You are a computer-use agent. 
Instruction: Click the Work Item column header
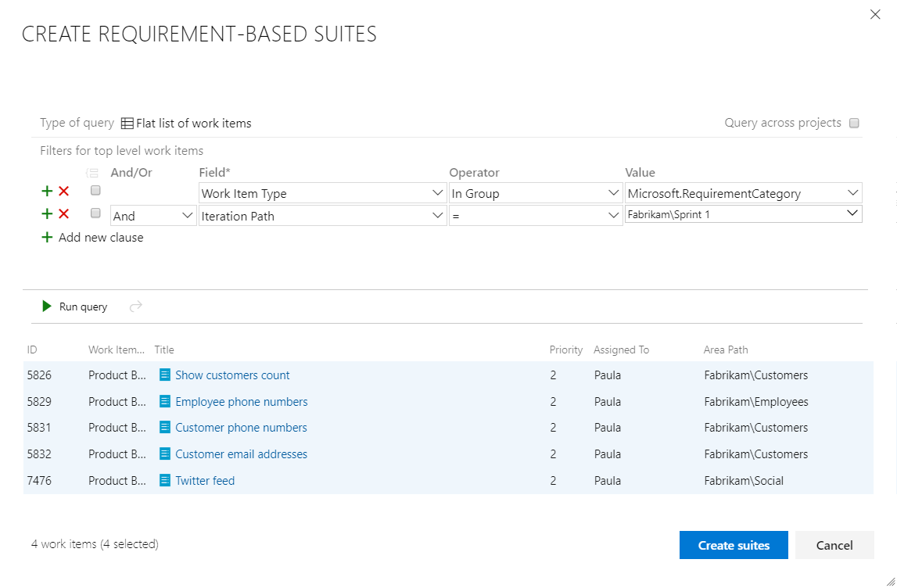[x=117, y=350]
